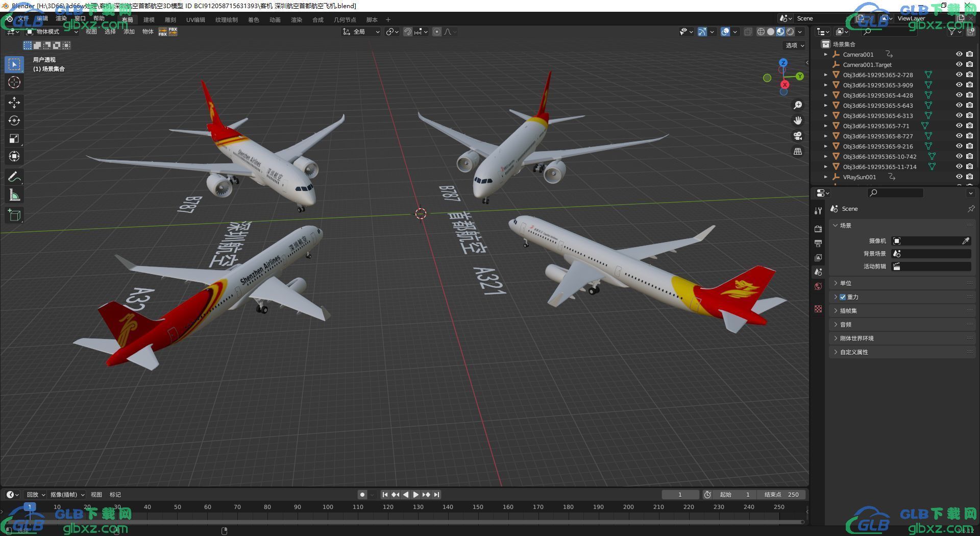Screen dimensions: 980x536
Task: Open the 文件 menu
Action: [x=23, y=19]
